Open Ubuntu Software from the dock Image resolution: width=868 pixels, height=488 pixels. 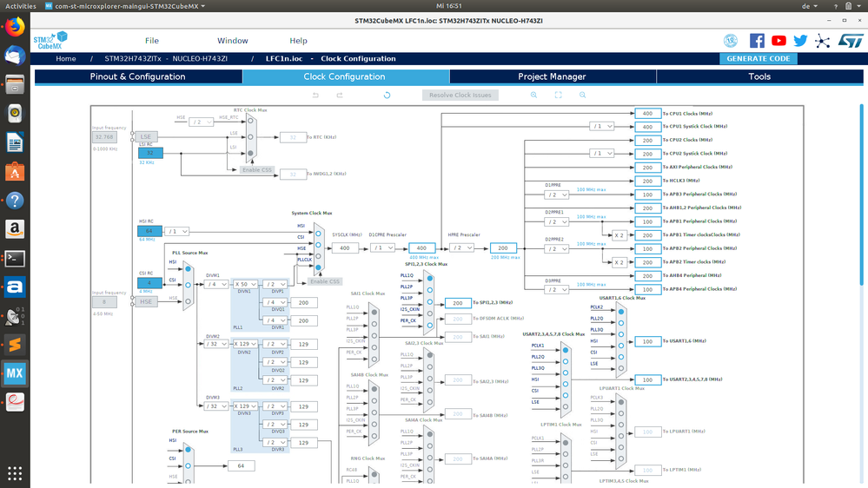point(15,172)
